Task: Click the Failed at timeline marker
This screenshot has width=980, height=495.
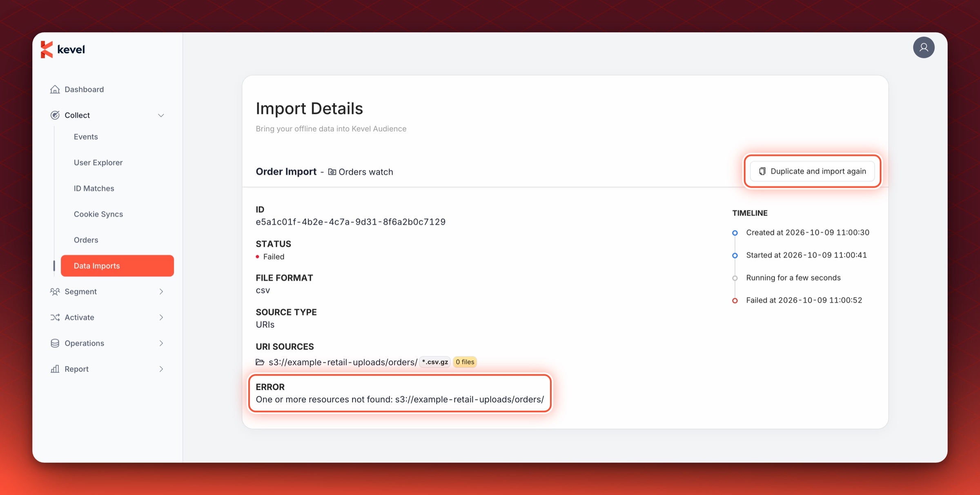Action: pos(735,301)
